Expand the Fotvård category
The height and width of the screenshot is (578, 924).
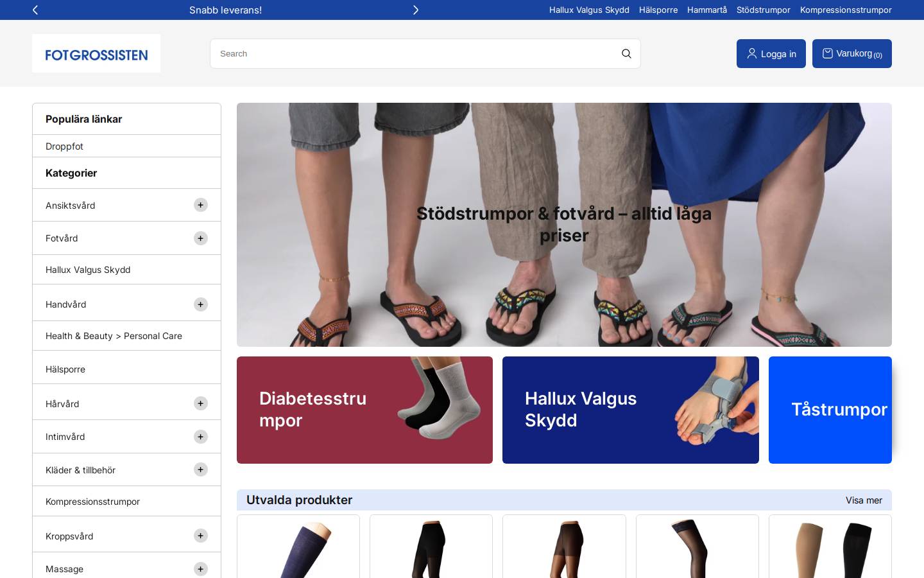tap(201, 238)
